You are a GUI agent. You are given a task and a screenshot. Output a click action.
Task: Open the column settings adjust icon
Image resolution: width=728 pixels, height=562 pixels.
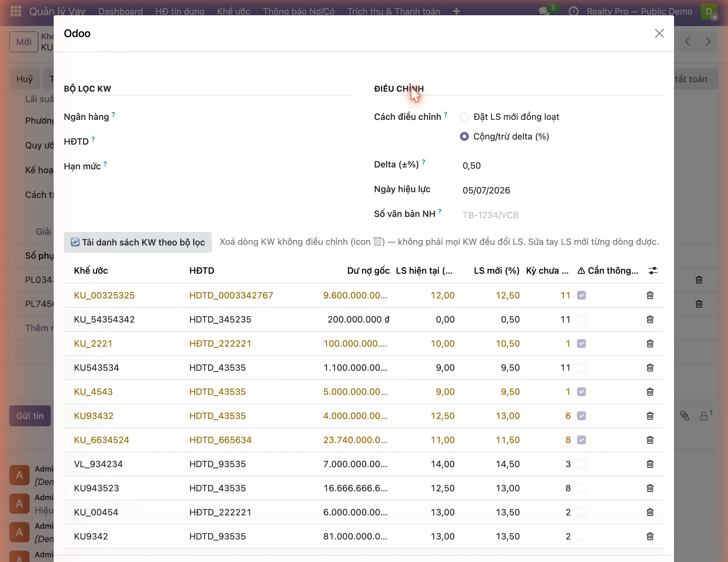[x=653, y=271]
